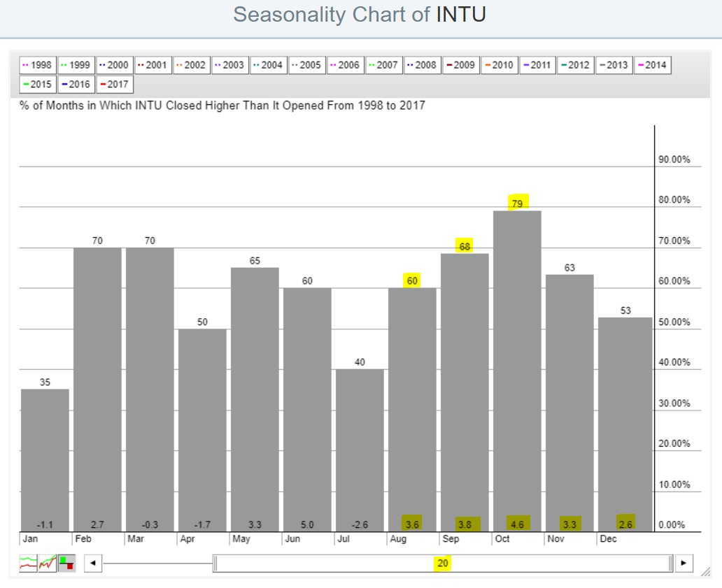This screenshot has height=588, width=722.
Task: Click the 0.00% axis label
Action: point(672,524)
